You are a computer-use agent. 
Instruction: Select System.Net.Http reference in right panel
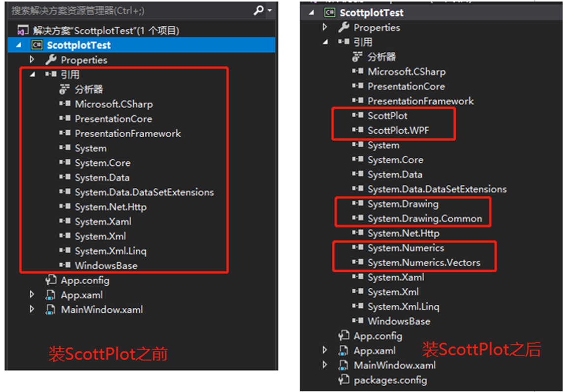(403, 234)
